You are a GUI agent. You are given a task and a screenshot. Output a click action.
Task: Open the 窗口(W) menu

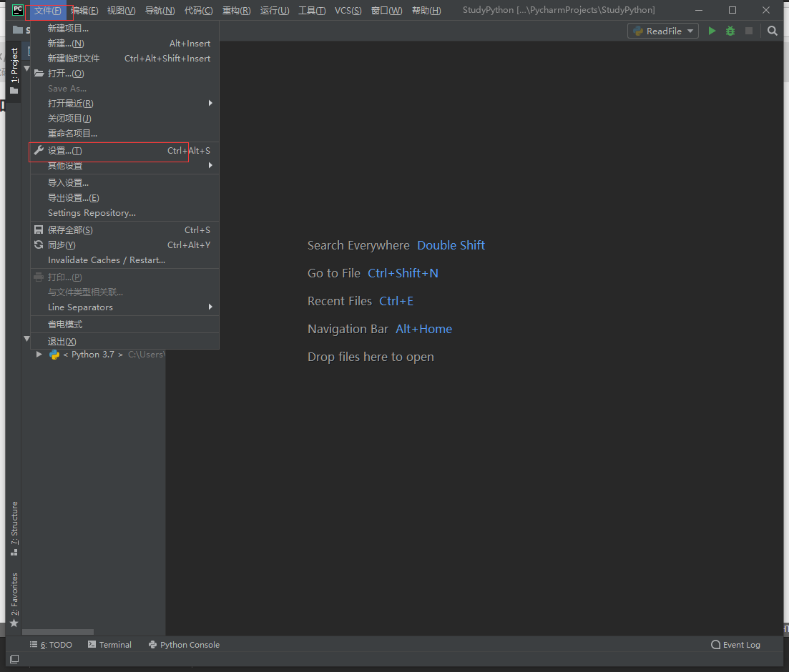click(x=386, y=11)
